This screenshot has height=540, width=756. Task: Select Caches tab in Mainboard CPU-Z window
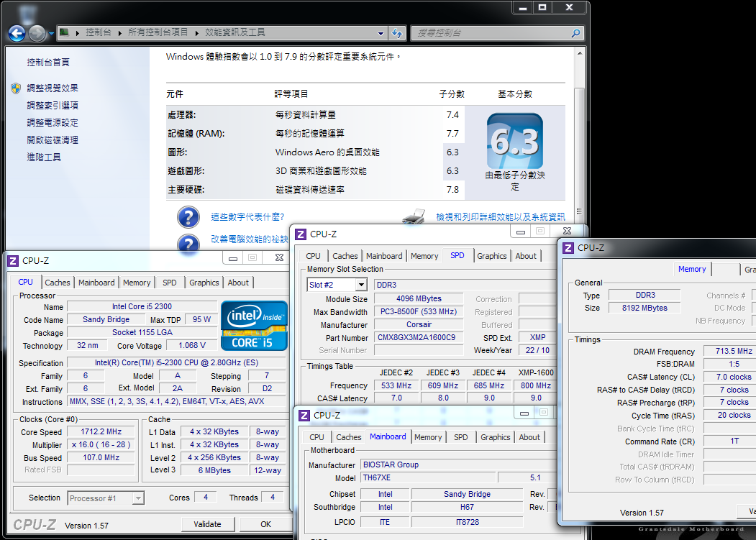349,437
